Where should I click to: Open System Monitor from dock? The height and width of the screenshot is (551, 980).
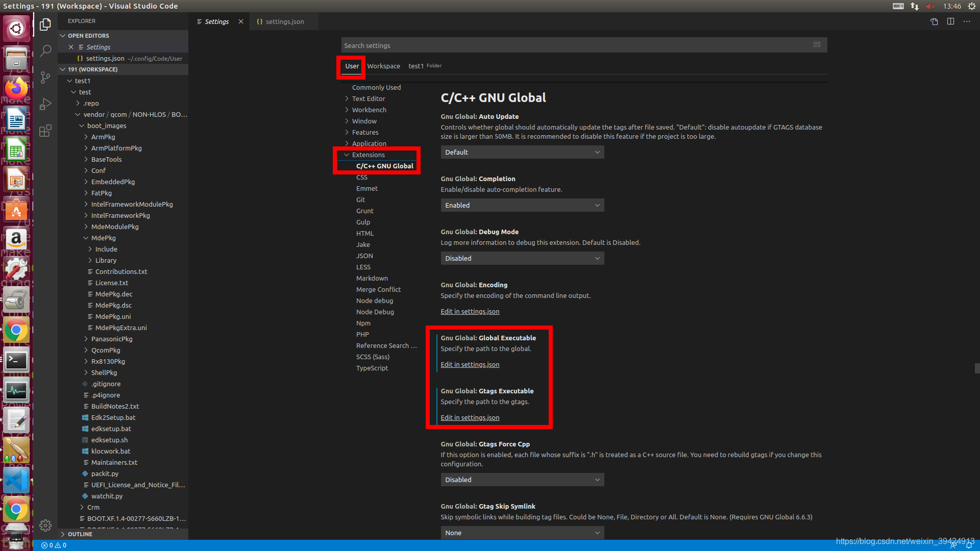coord(16,390)
